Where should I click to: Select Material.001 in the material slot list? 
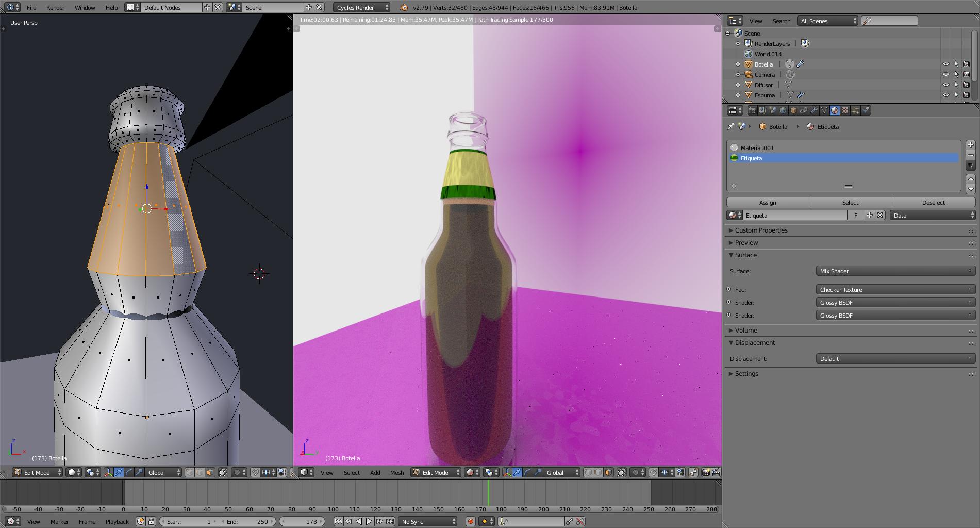(x=843, y=148)
